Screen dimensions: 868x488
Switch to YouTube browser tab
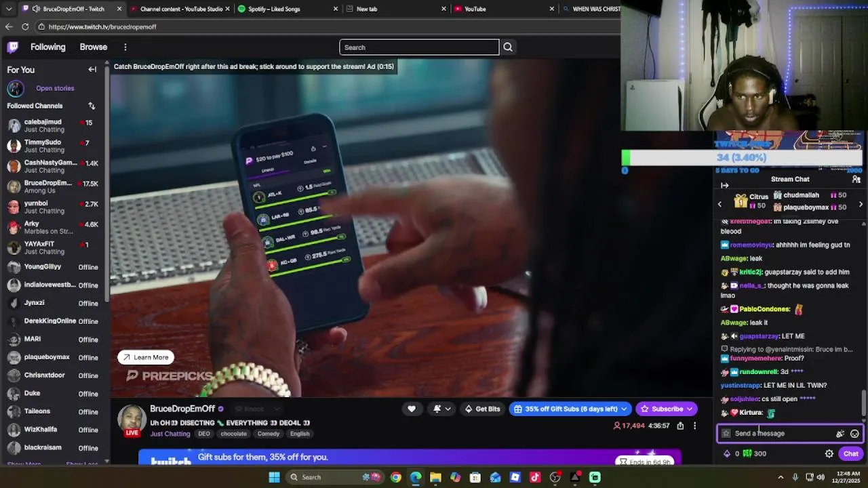click(x=505, y=9)
